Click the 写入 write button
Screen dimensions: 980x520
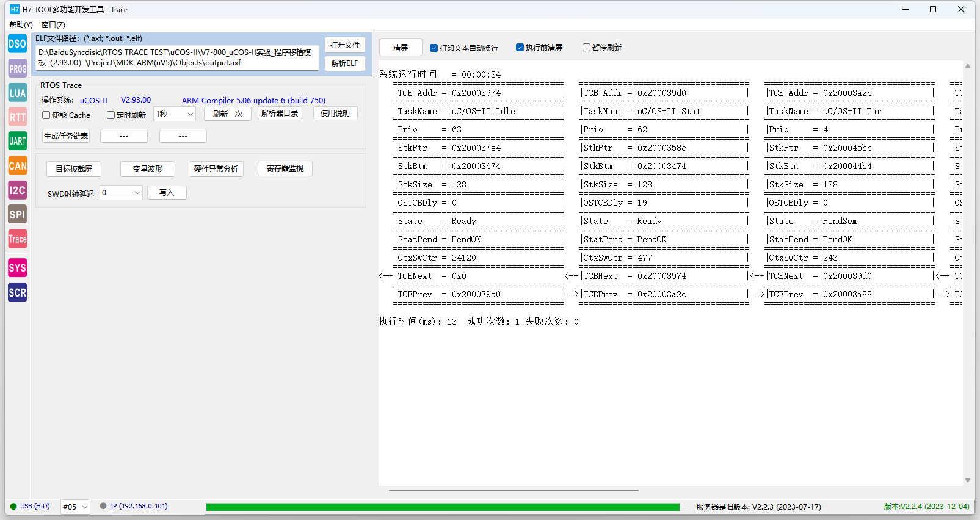[167, 193]
